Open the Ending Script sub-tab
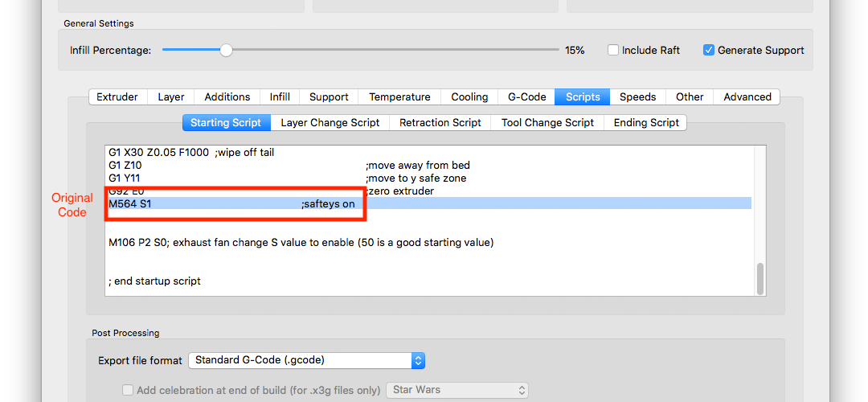868x402 pixels. point(646,122)
